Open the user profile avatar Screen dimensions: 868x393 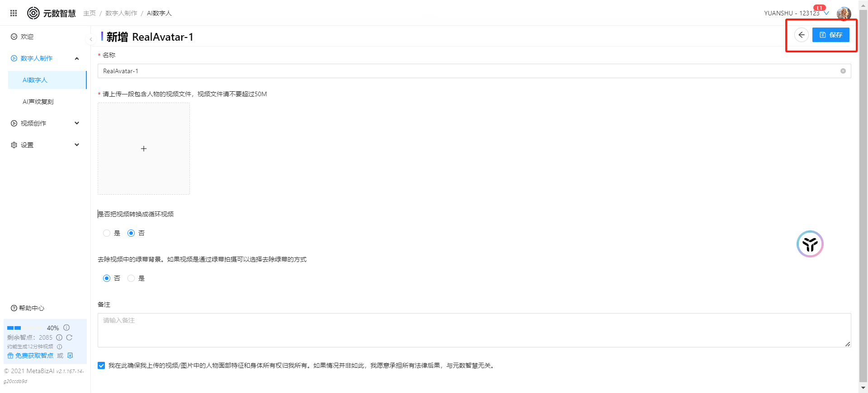pyautogui.click(x=844, y=14)
